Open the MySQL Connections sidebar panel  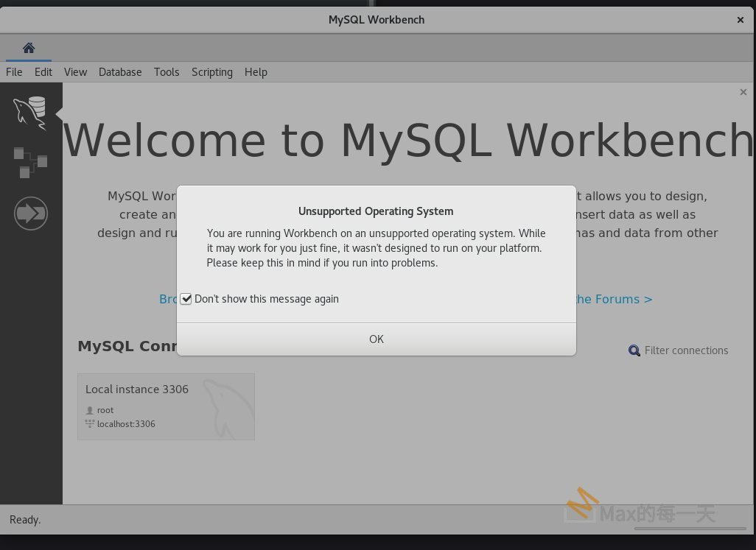point(30,112)
